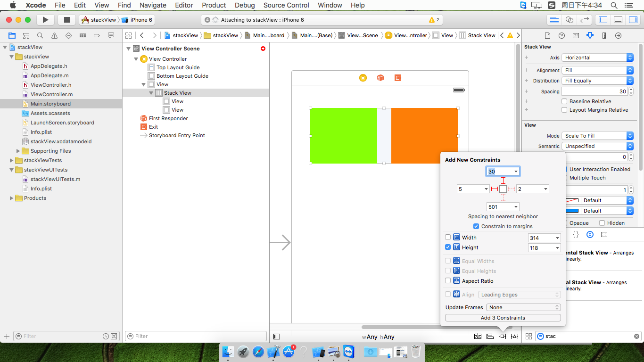
Task: Hide the Navigator panel
Action: tap(603, 20)
